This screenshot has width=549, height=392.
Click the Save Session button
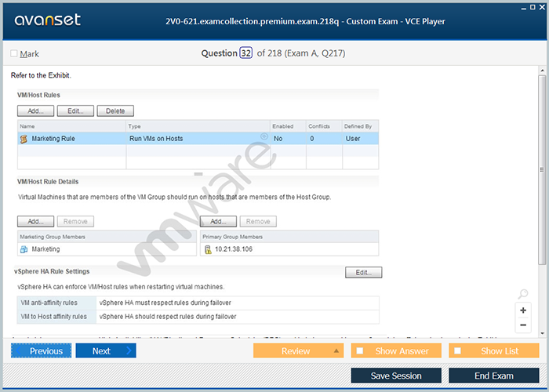pyautogui.click(x=396, y=376)
